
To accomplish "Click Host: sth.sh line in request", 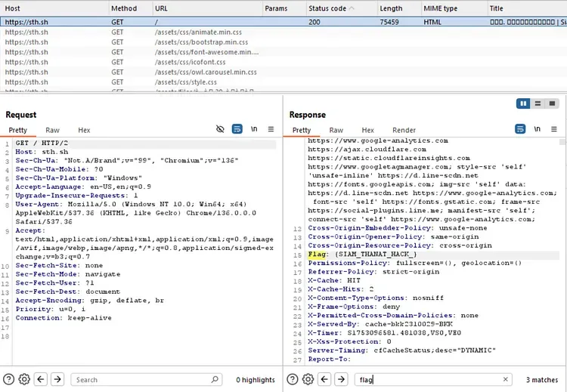I will click(x=42, y=152).
